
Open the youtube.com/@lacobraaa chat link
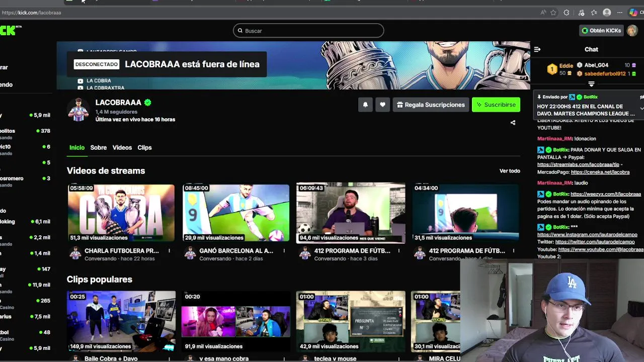[601, 249]
